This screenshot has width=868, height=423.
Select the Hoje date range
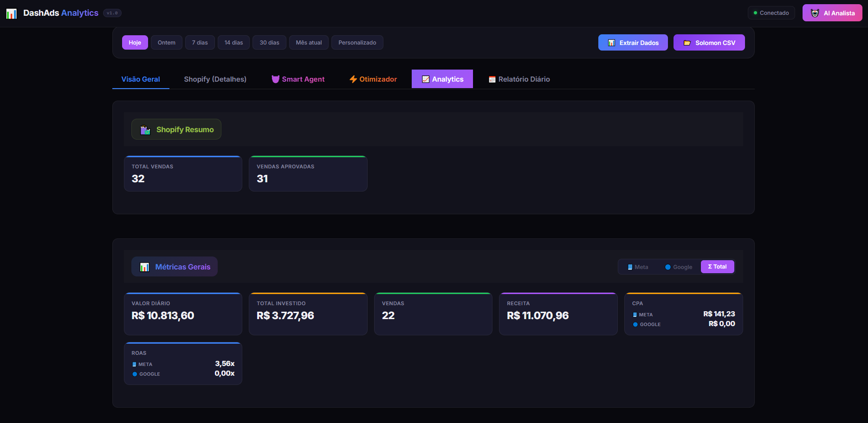point(135,43)
